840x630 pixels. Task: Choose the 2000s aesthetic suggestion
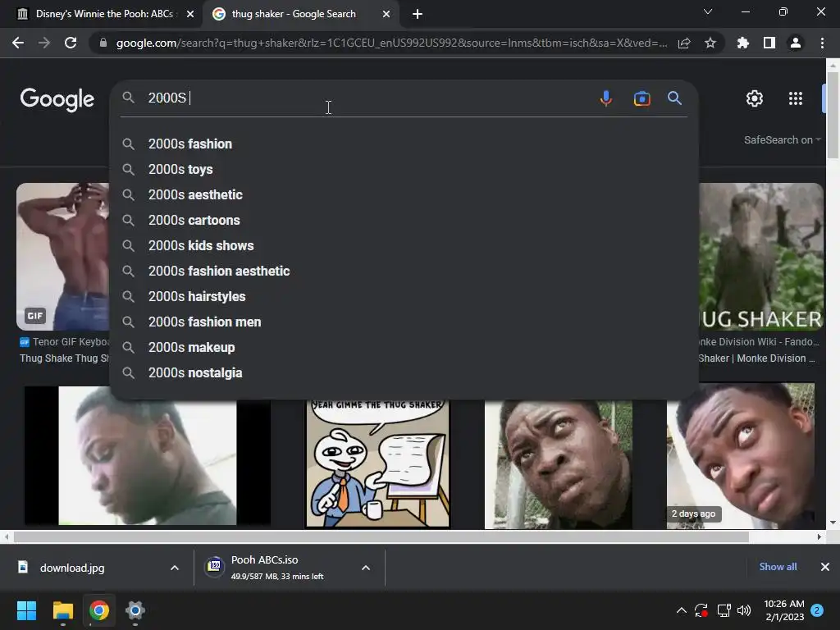click(404, 195)
